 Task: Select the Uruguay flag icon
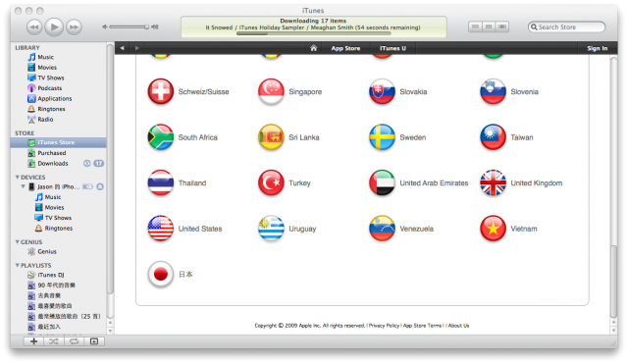pos(271,229)
